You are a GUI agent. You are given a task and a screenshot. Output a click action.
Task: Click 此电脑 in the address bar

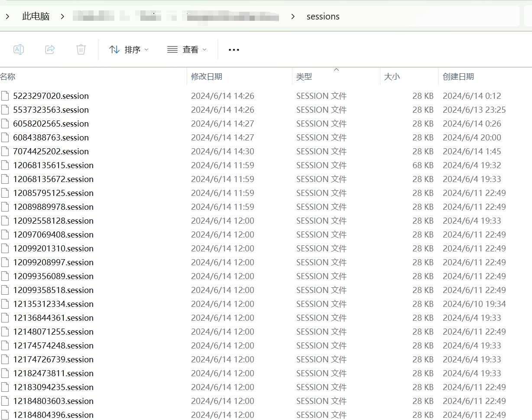[36, 16]
